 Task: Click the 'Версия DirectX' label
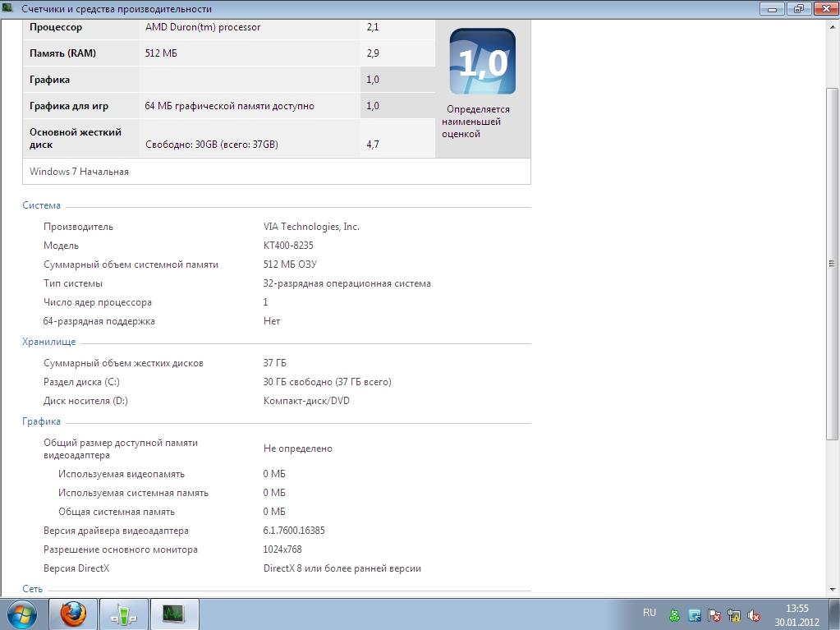pos(76,568)
